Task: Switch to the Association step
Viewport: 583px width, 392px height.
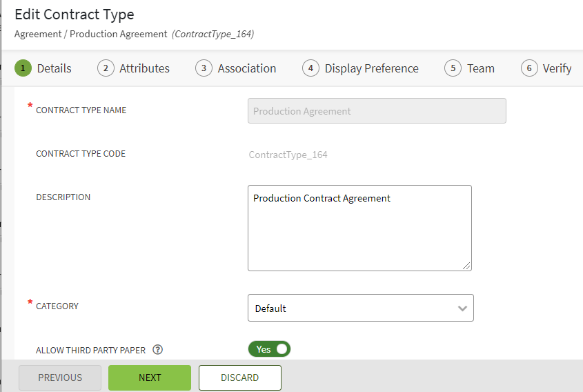Action: pos(246,68)
